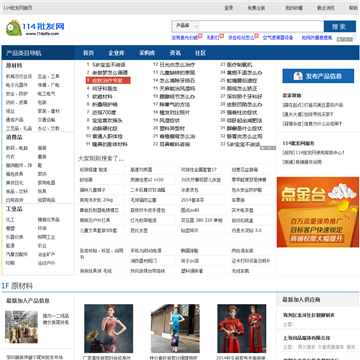
Task: Open the 工业品 category heading
Action: point(14,209)
